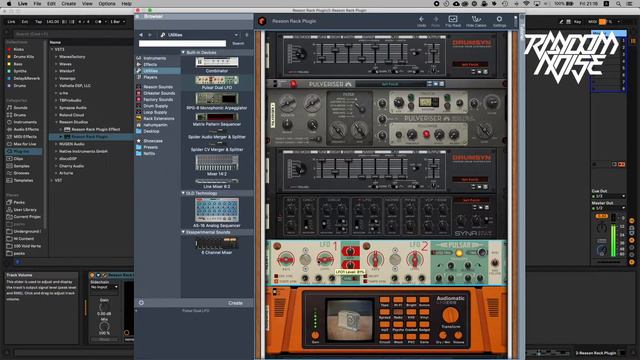The height and width of the screenshot is (360, 640).
Task: Toggle MIDI map mode switch
Action: pyautogui.click(x=592, y=22)
